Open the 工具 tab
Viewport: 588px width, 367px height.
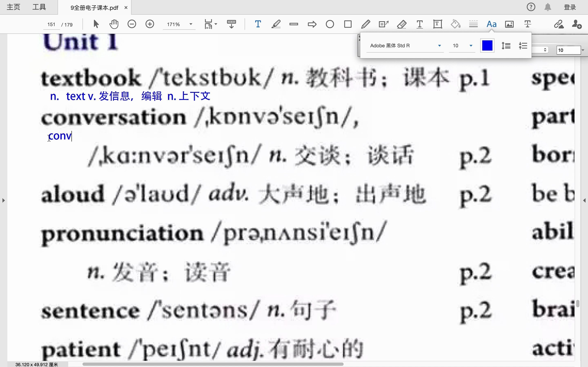click(x=39, y=7)
